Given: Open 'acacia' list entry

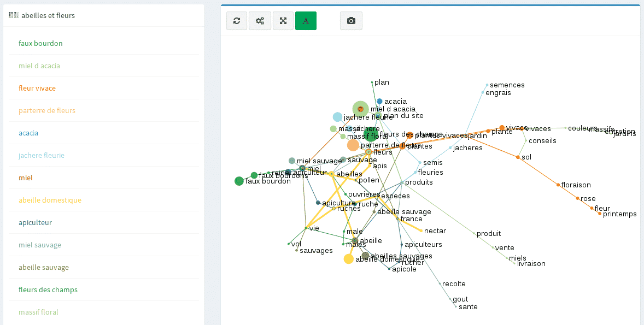Looking at the screenshot, I should (28, 133).
